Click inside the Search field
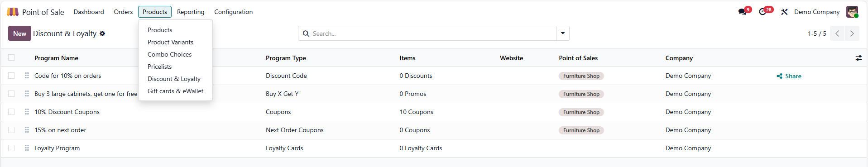The image size is (868, 167). click(432, 33)
